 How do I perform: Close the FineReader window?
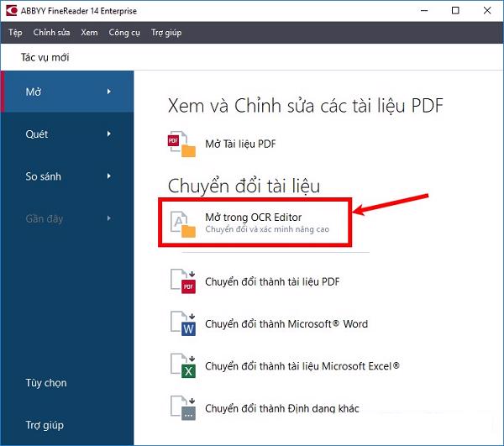pyautogui.click(x=487, y=11)
